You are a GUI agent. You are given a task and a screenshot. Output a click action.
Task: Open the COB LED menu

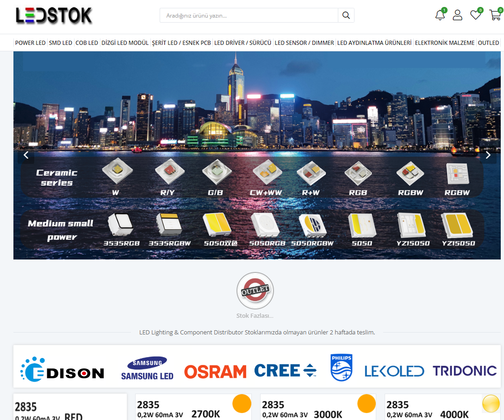point(87,43)
